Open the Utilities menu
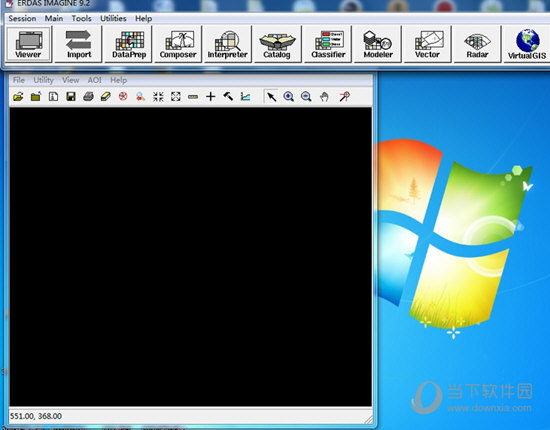The image size is (550, 430). pyautogui.click(x=113, y=19)
